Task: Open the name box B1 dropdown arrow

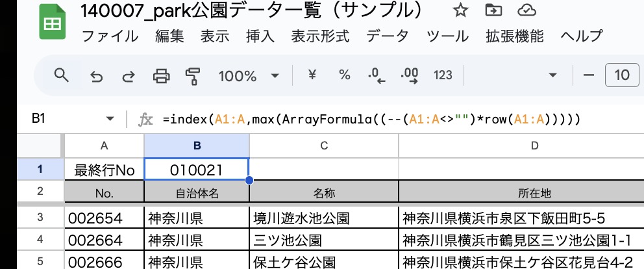Action: point(110,119)
